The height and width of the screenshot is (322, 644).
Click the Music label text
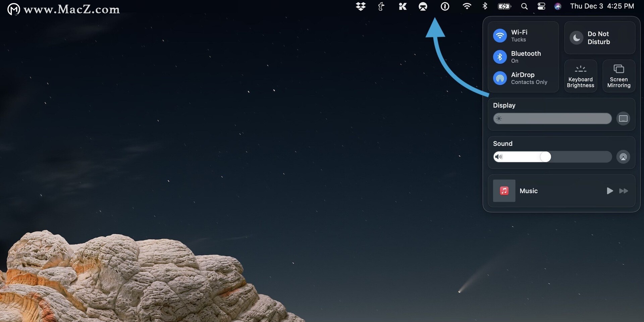[x=528, y=191]
